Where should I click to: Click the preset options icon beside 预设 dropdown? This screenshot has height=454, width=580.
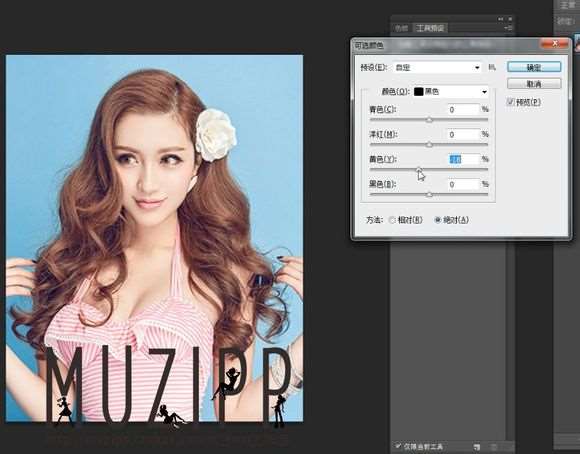tap(492, 67)
